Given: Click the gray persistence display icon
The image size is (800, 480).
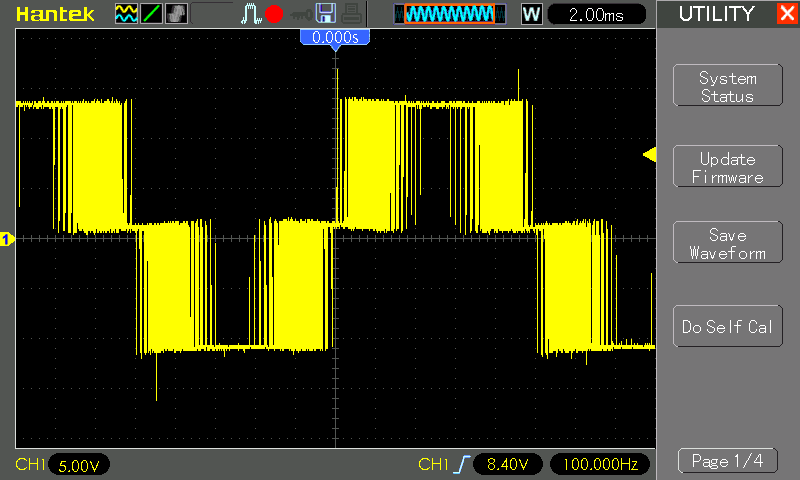Looking at the screenshot, I should 175,14.
